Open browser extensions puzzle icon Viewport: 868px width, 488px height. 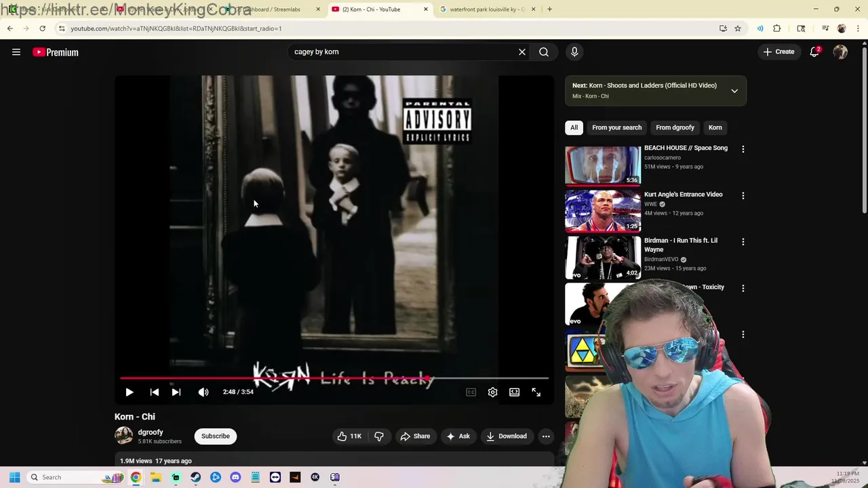[x=777, y=28]
